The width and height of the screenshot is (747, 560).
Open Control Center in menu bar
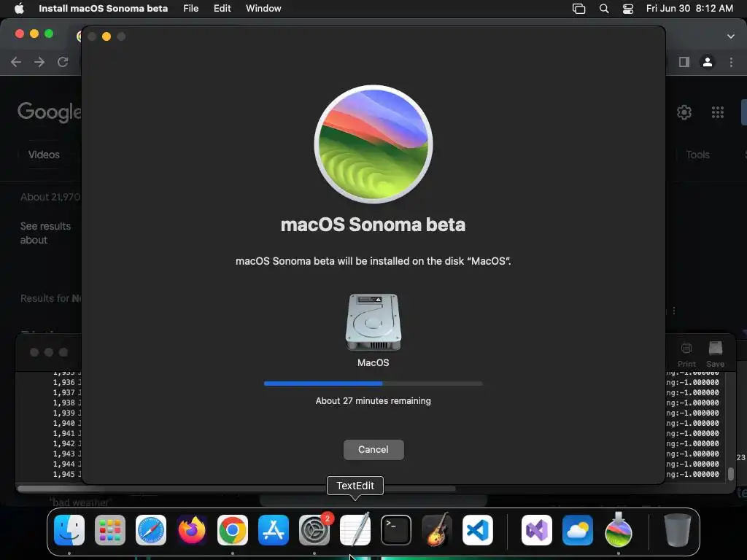click(628, 9)
